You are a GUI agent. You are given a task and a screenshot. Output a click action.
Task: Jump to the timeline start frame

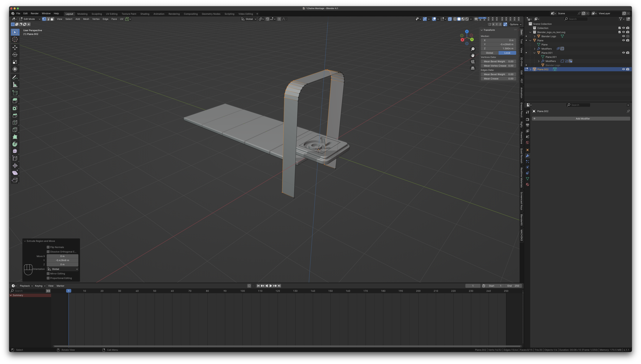(258, 286)
